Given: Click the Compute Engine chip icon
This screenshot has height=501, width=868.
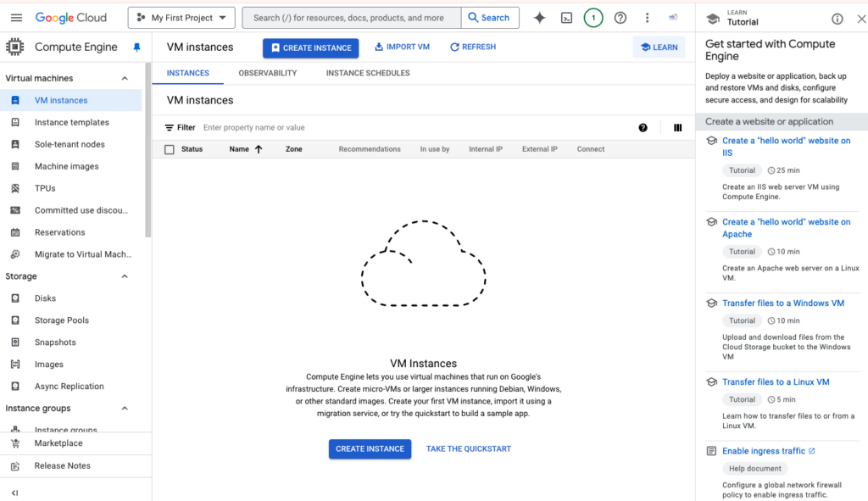Looking at the screenshot, I should point(15,47).
